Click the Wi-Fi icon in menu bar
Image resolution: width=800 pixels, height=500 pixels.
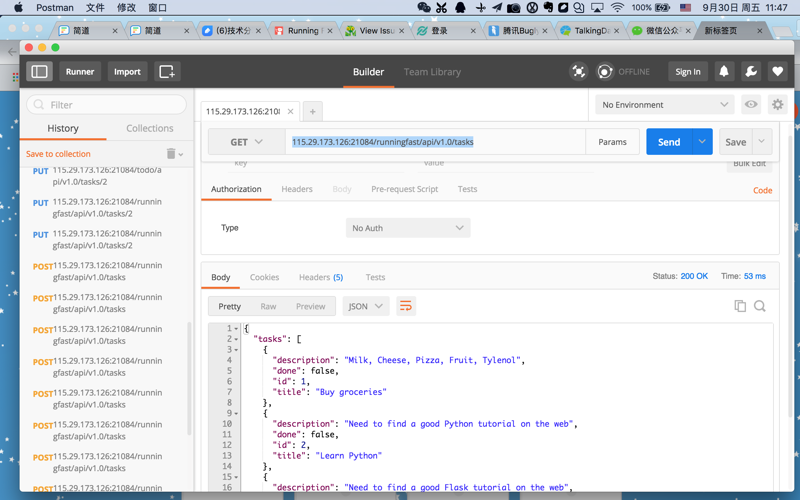tap(617, 7)
